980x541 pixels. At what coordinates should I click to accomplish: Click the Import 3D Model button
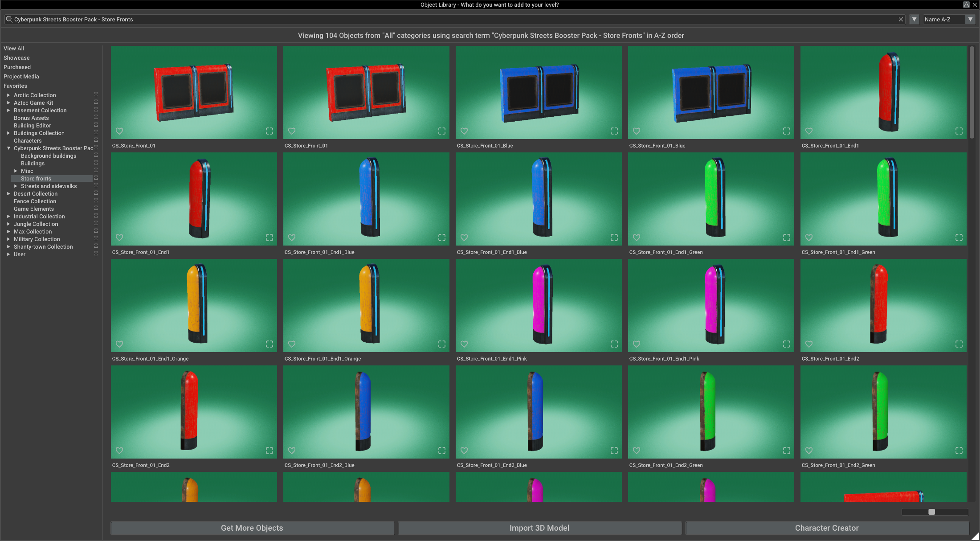coord(539,528)
